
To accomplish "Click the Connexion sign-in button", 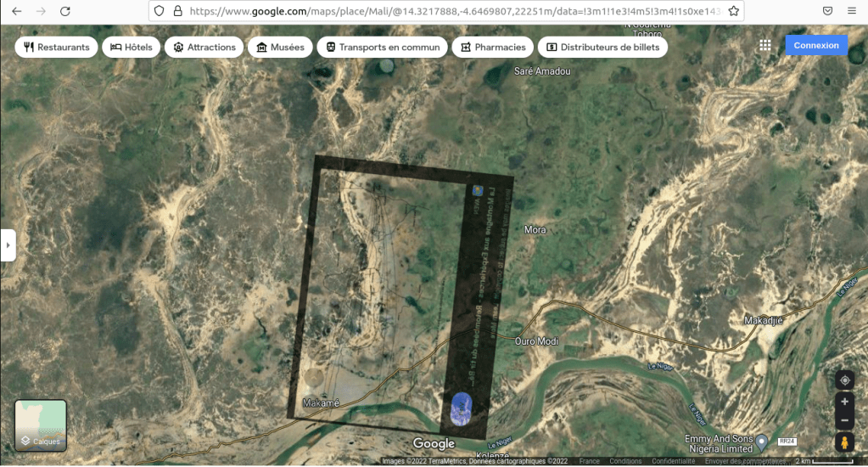I will click(815, 46).
